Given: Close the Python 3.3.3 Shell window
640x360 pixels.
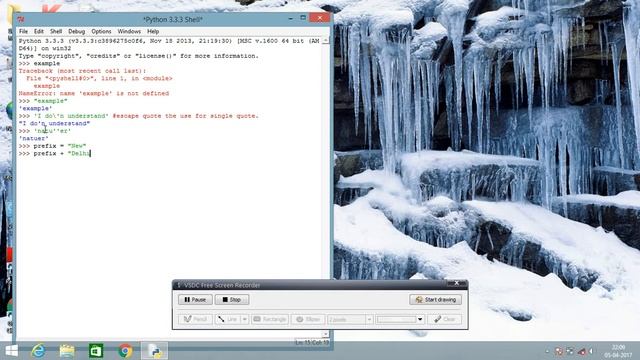Looking at the screenshot, I should pos(319,18).
